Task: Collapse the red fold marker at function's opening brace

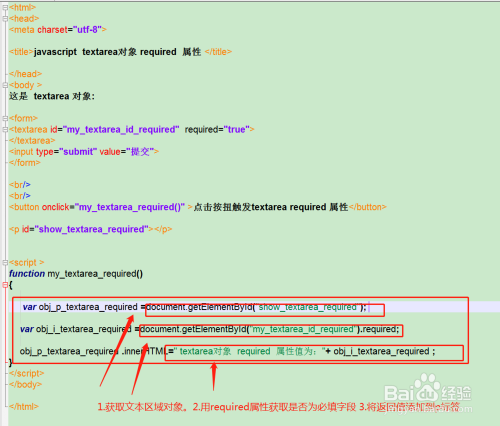Action: tap(5, 285)
